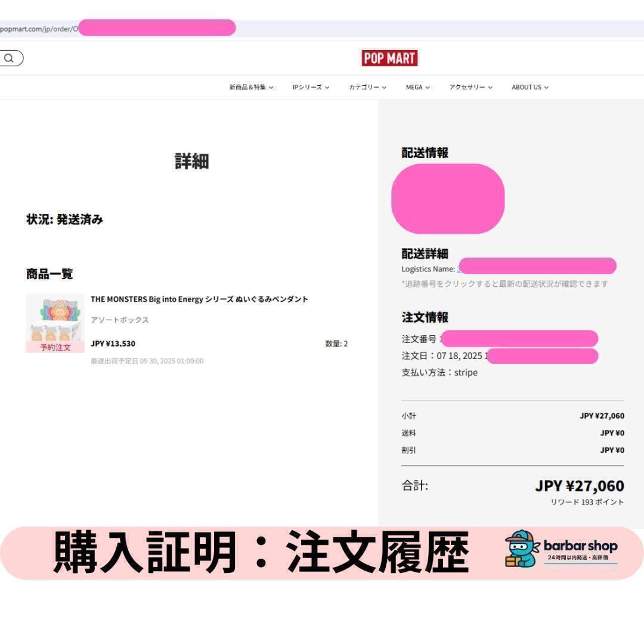Select the アソートボックス variant text

tap(119, 320)
